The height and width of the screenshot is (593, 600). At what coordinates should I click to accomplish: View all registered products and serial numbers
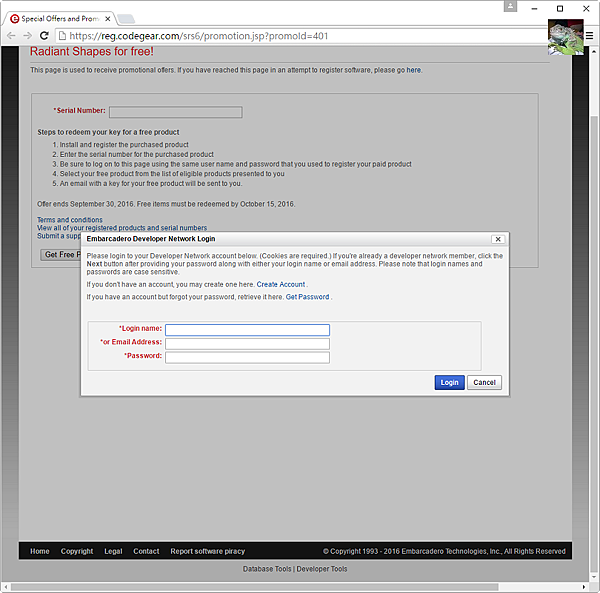pos(122,228)
